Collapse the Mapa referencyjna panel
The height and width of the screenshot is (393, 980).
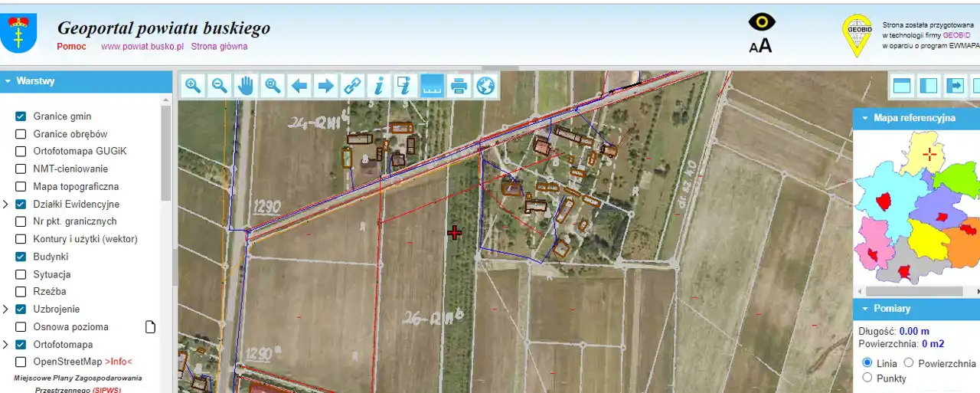[x=864, y=119]
